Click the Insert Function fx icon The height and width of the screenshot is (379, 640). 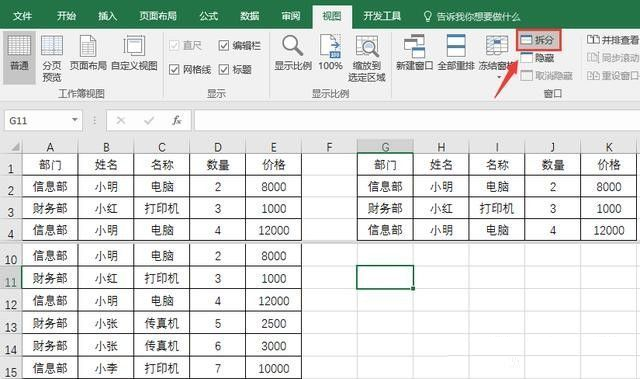(176, 120)
